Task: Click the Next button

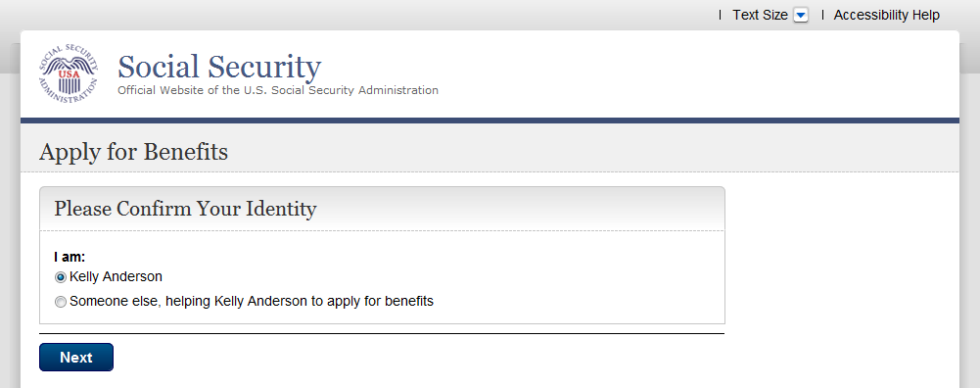Action: 76,358
